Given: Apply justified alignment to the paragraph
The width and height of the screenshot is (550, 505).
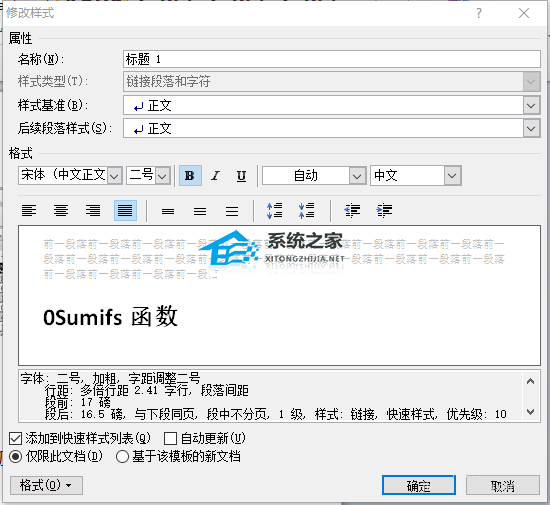Looking at the screenshot, I should (x=125, y=211).
